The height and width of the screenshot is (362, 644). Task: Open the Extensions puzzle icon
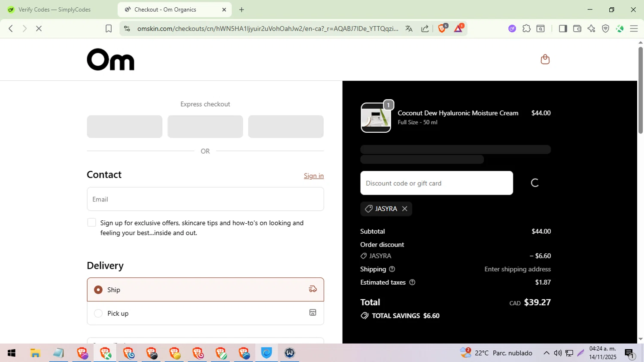click(x=526, y=28)
